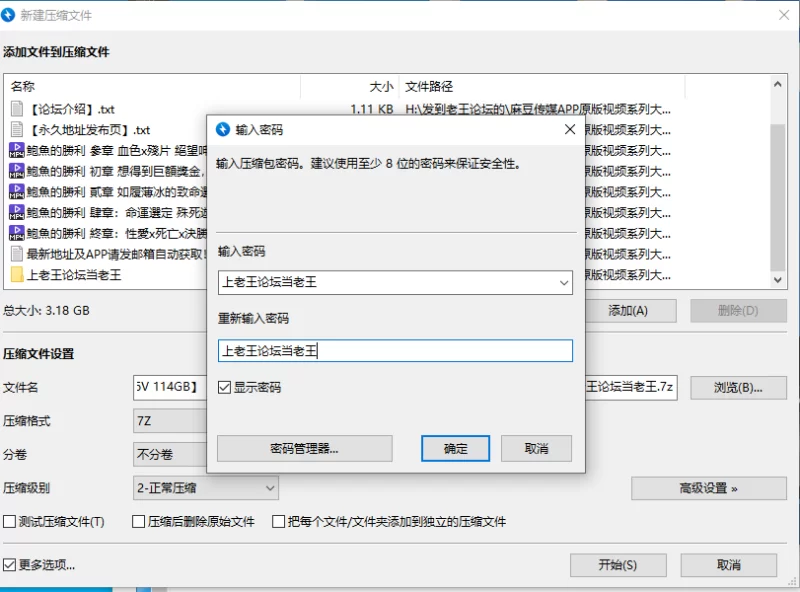Click the app logo in 新建压缩文件 title bar
The image size is (800, 592).
click(x=8, y=15)
